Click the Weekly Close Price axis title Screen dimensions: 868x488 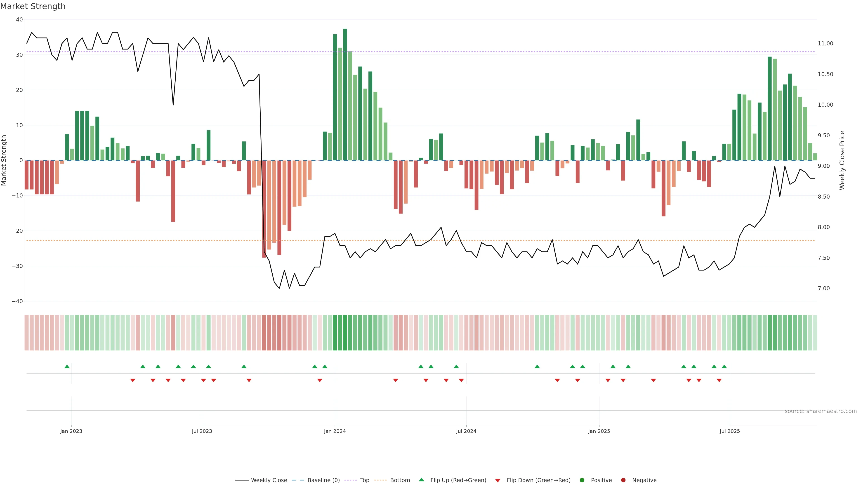click(x=842, y=160)
